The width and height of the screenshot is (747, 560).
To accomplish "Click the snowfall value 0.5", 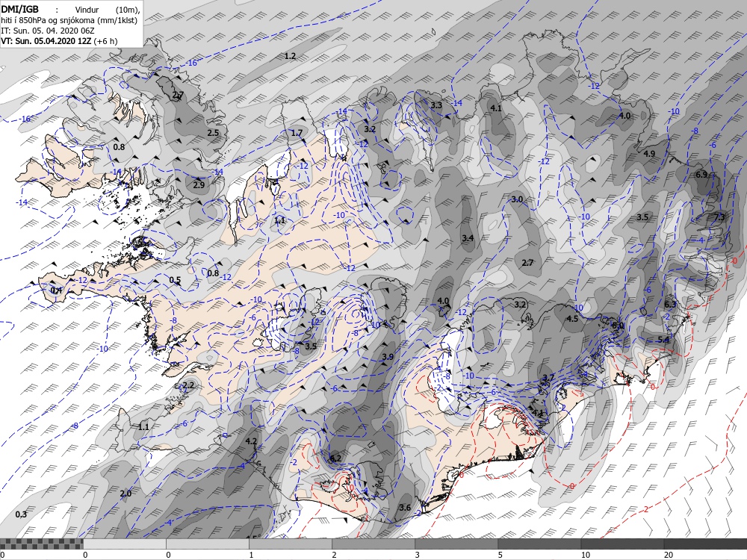I will [175, 280].
